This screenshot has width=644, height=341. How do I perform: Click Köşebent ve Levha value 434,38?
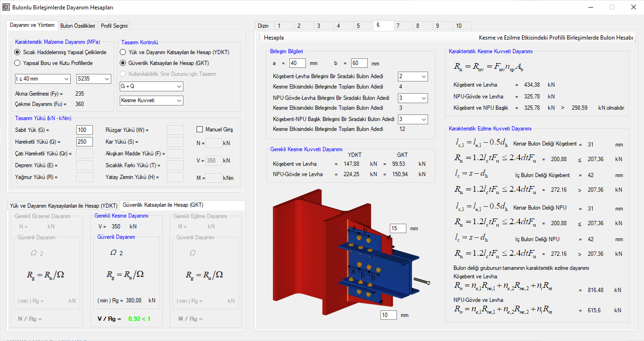tap(532, 85)
